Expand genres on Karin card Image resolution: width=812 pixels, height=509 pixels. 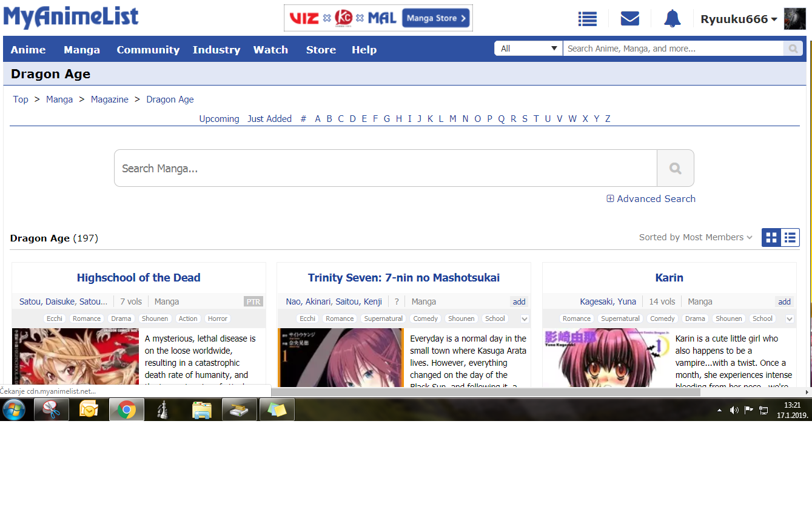pos(790,319)
